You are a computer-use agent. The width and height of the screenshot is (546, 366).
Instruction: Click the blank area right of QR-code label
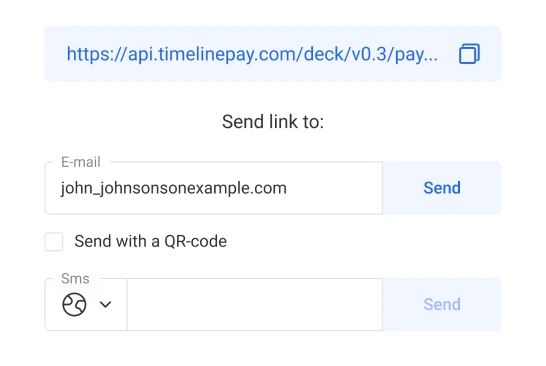tap(364, 241)
